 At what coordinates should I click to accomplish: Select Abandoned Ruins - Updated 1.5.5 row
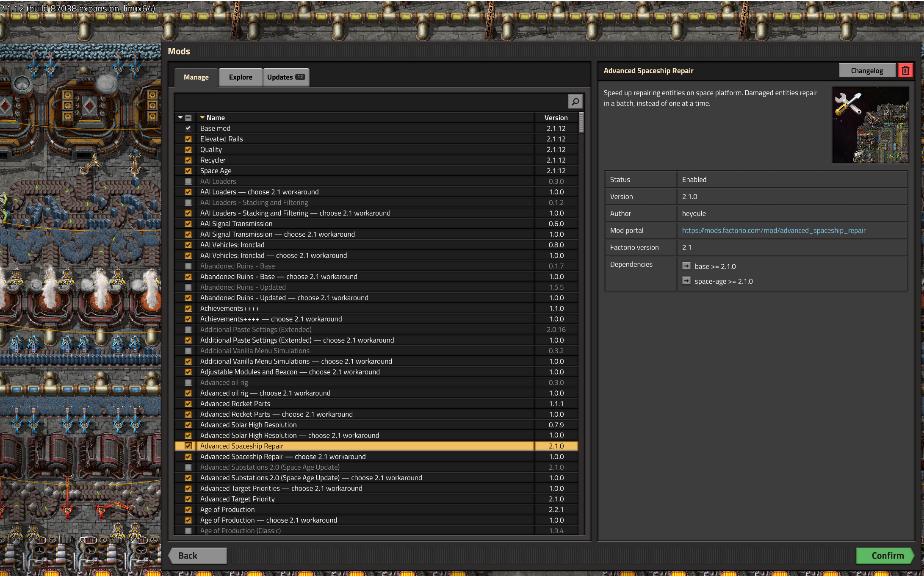(376, 287)
